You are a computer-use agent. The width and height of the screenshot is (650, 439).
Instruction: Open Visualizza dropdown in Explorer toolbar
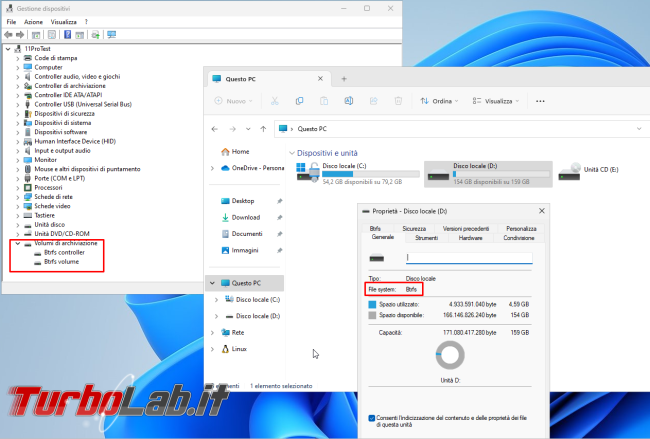click(x=495, y=101)
